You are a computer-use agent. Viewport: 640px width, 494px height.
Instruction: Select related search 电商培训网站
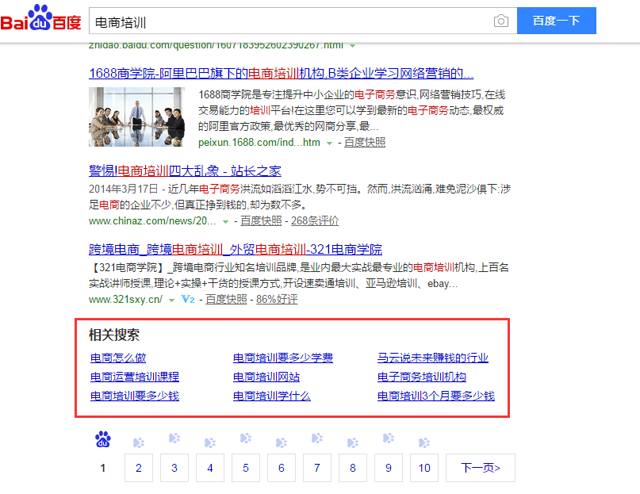pos(267,376)
